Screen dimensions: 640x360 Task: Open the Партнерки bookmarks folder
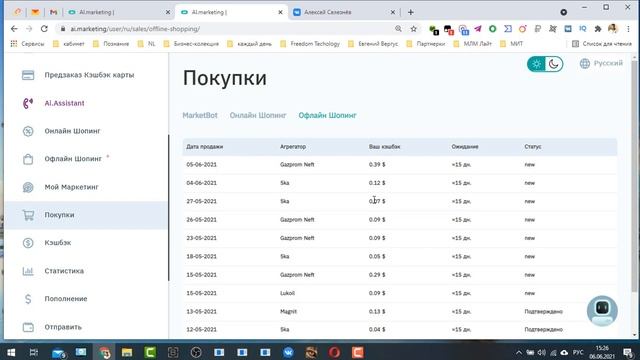click(427, 44)
